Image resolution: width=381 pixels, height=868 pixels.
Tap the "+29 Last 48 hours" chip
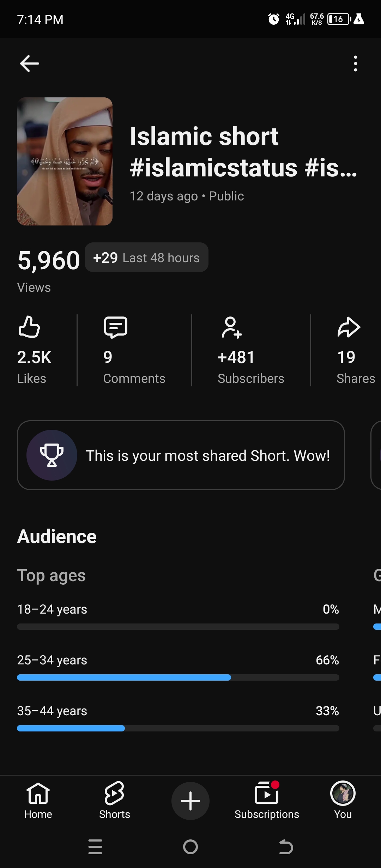click(146, 258)
